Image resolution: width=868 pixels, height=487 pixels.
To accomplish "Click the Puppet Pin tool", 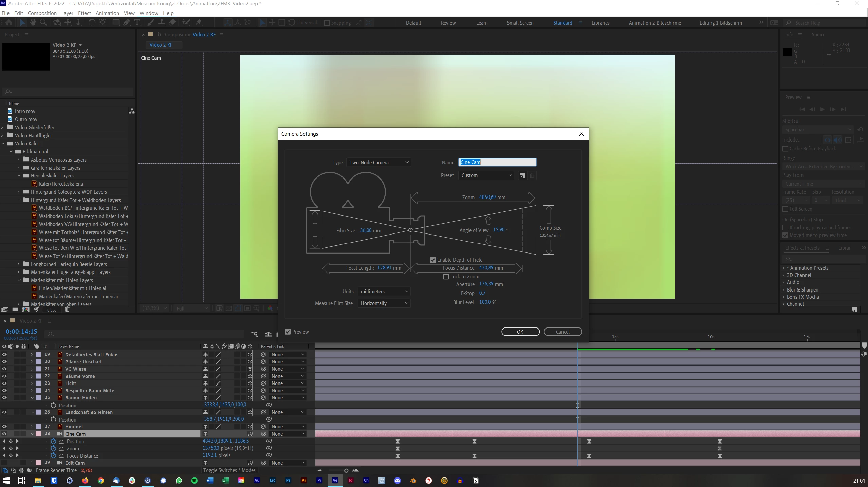I will click(x=199, y=22).
